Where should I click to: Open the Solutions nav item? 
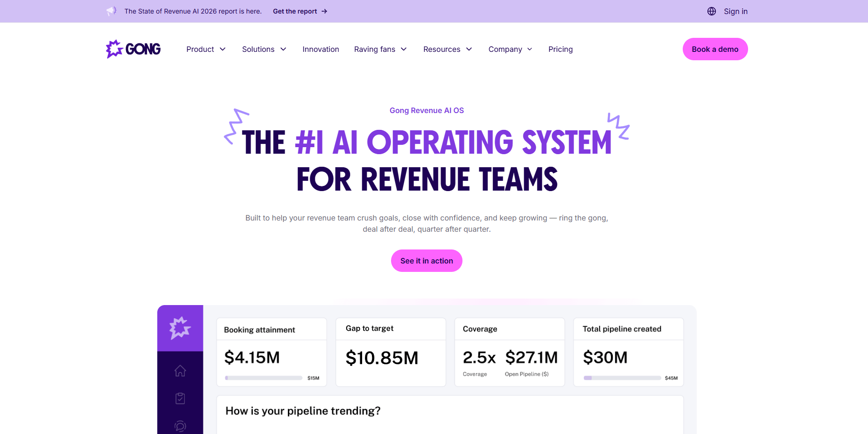click(258, 50)
